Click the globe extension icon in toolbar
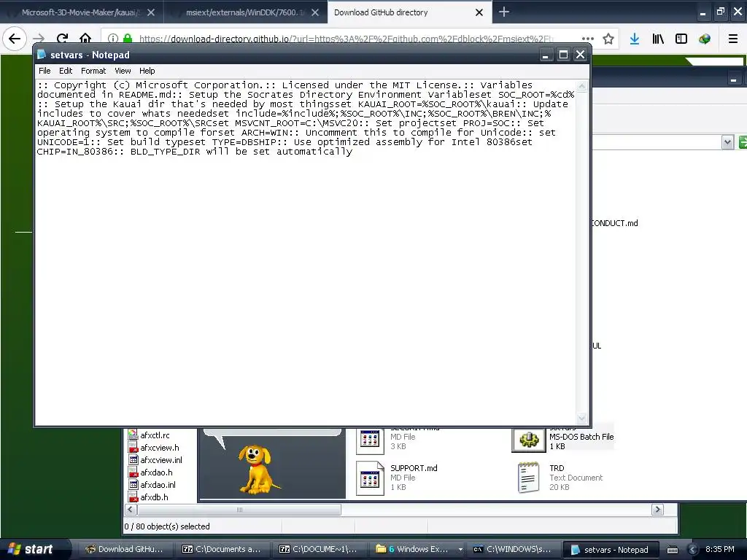Screen dimensions: 747x560 705,39
